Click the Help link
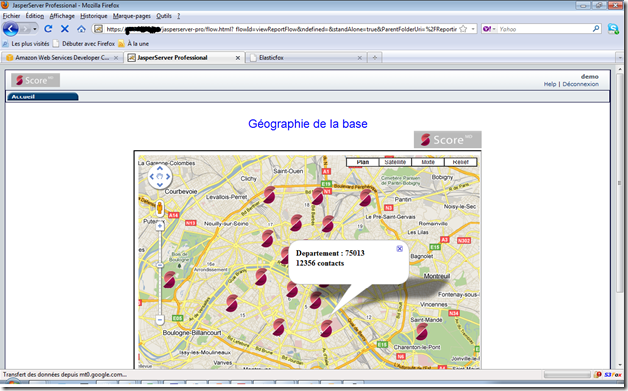 click(550, 84)
